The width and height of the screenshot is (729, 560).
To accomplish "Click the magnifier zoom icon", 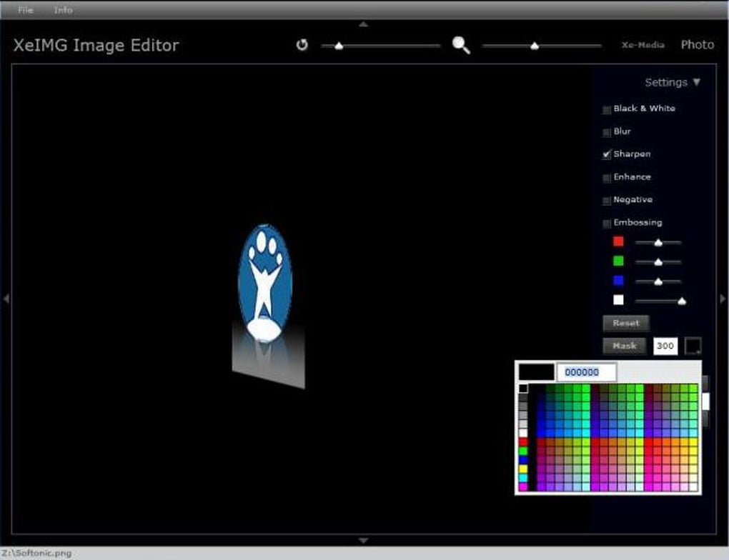I will (461, 45).
